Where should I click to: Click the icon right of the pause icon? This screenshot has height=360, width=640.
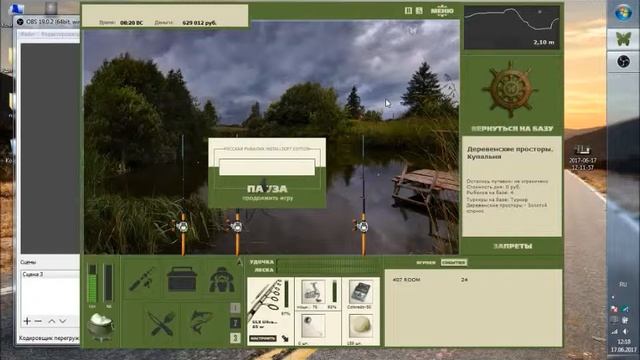pos(419,11)
